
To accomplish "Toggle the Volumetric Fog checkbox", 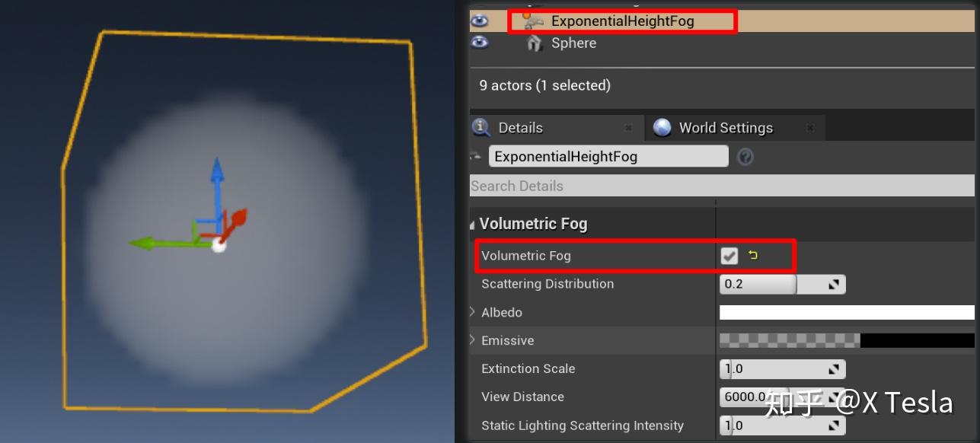I will 729,256.
